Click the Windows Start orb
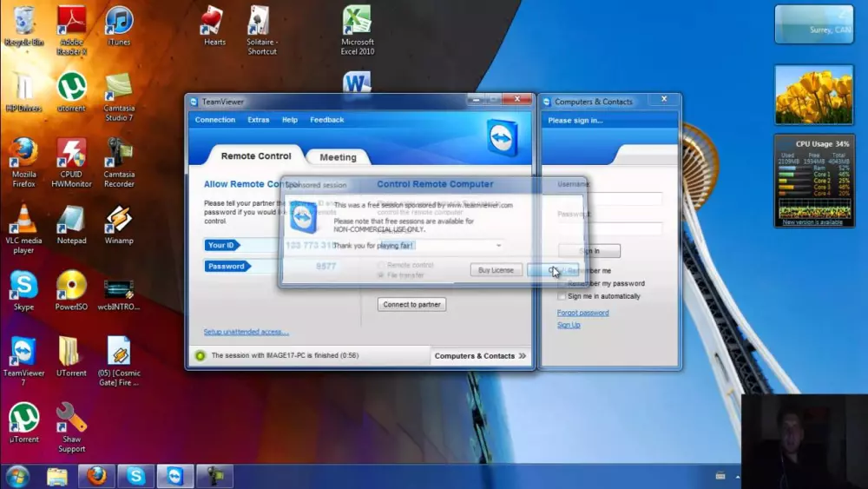The width and height of the screenshot is (868, 489). tap(17, 476)
